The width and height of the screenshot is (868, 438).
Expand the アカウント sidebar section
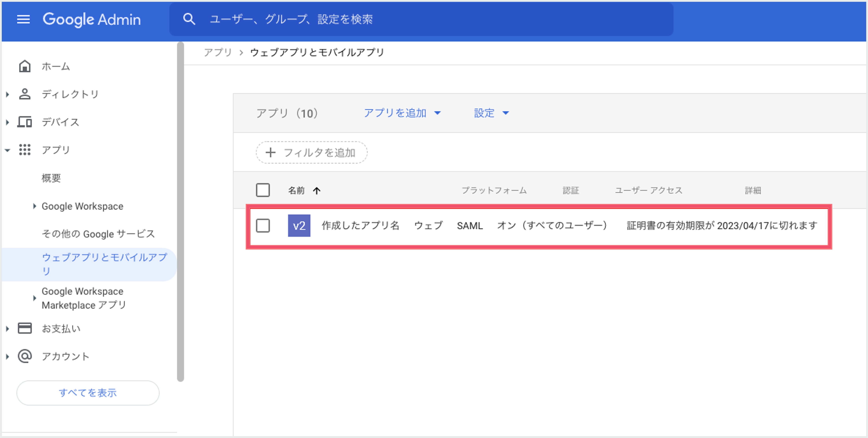point(7,357)
